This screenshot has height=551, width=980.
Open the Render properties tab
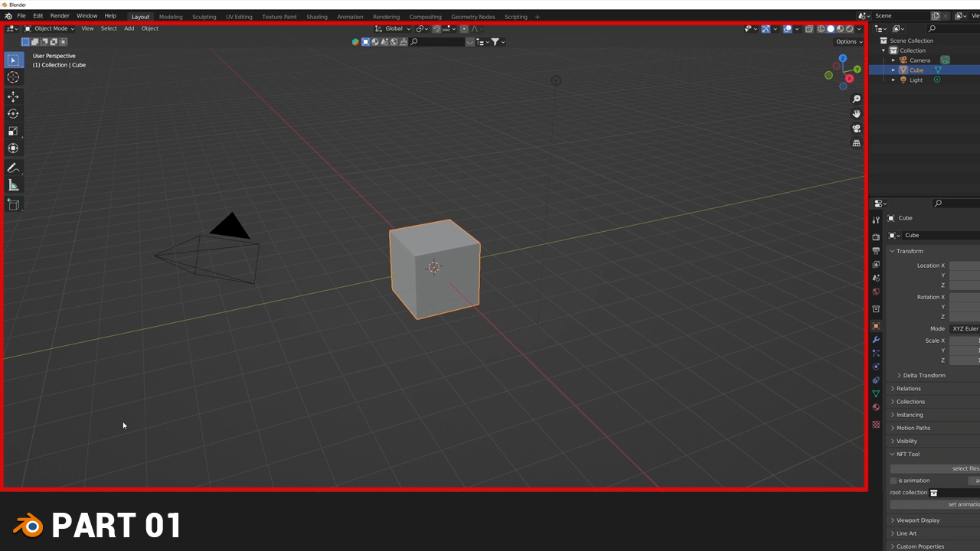pyautogui.click(x=876, y=237)
